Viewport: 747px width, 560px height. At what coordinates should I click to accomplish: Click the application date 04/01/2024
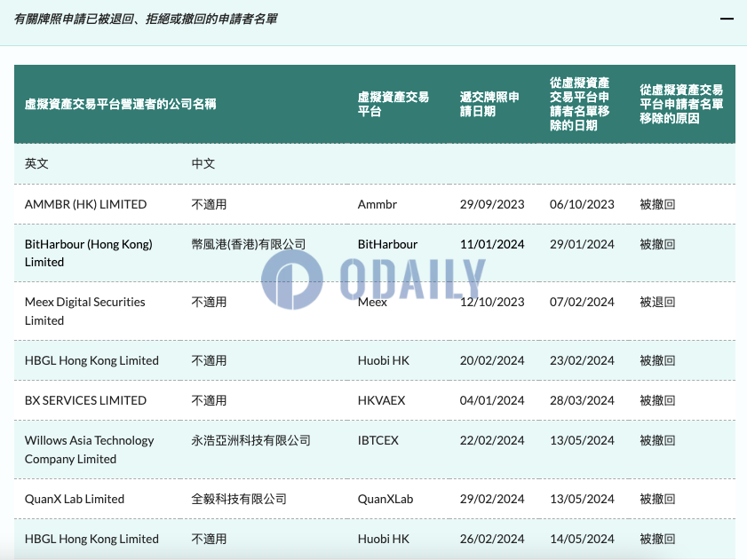pyautogui.click(x=492, y=400)
